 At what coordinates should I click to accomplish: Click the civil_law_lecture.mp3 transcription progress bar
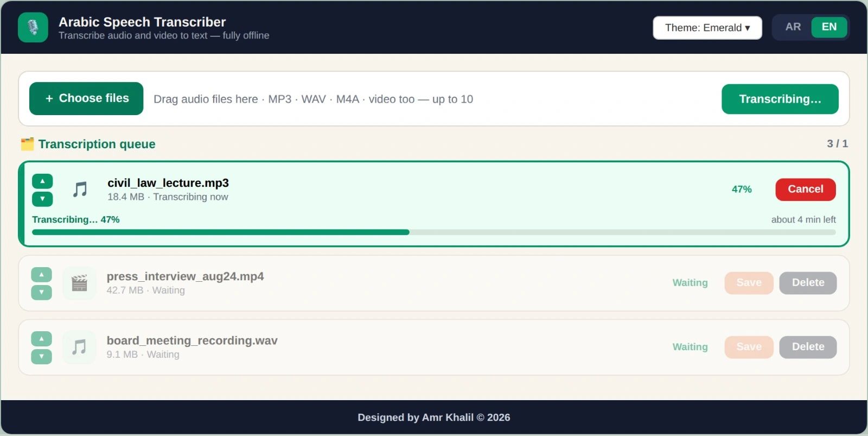(x=433, y=232)
